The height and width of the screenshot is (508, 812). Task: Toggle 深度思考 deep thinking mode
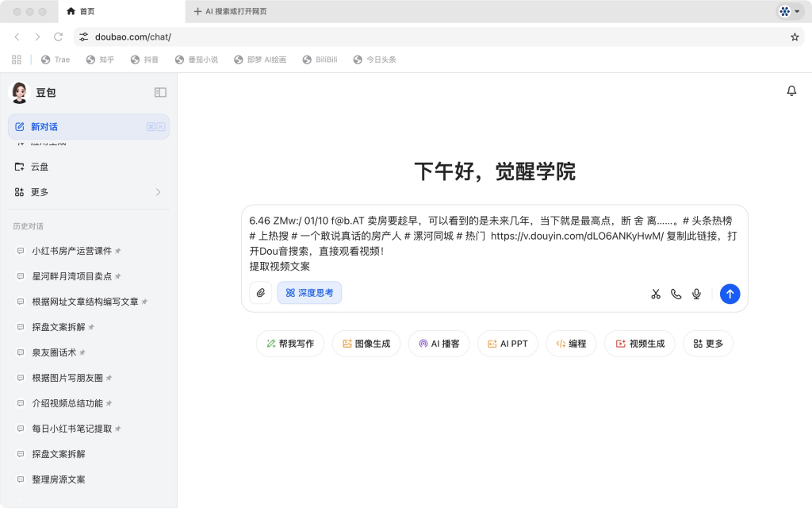[309, 293]
